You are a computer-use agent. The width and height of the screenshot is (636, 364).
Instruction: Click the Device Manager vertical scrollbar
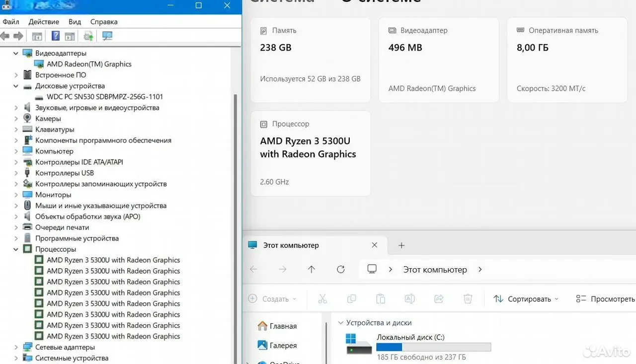[236, 228]
